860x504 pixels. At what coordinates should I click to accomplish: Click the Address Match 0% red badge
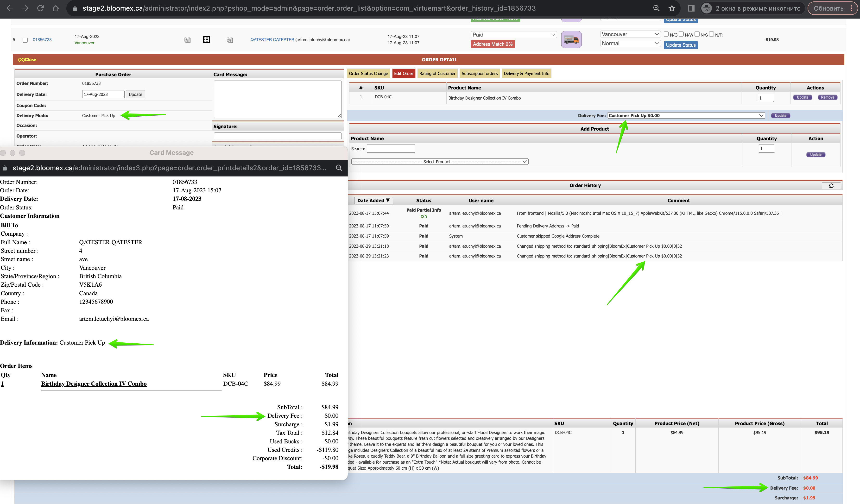click(x=493, y=44)
